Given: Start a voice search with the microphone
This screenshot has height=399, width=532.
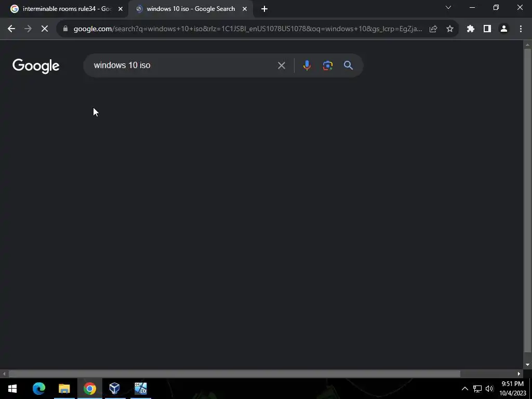Looking at the screenshot, I should click(x=307, y=65).
